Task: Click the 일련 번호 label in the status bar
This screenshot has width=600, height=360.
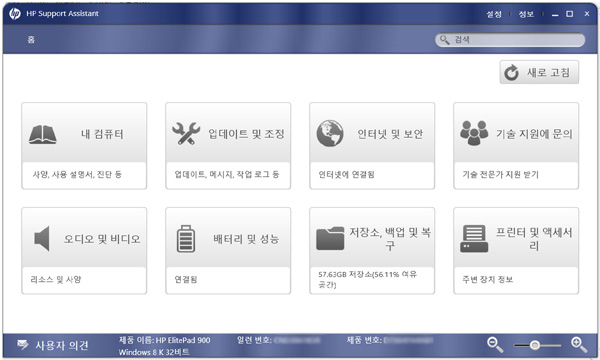Action: click(254, 340)
